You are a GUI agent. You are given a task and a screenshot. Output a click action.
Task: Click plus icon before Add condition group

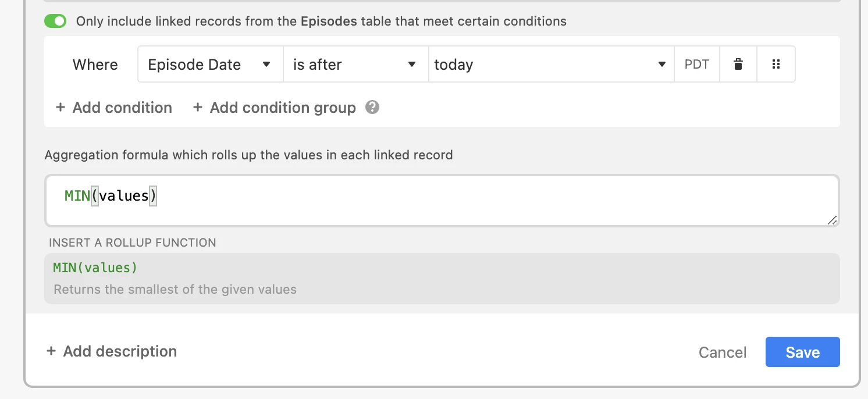(x=198, y=108)
